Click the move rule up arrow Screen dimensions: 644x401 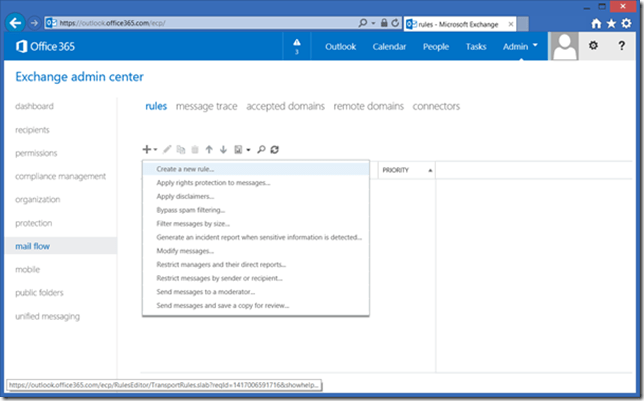(208, 150)
